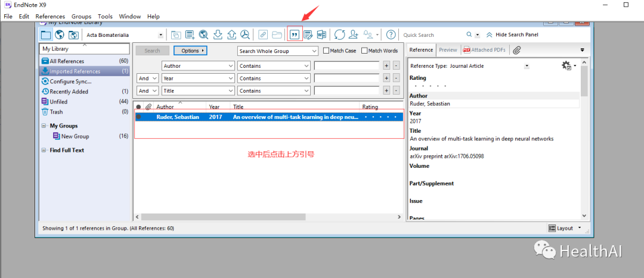Toggle Match Words checkbox

[364, 51]
